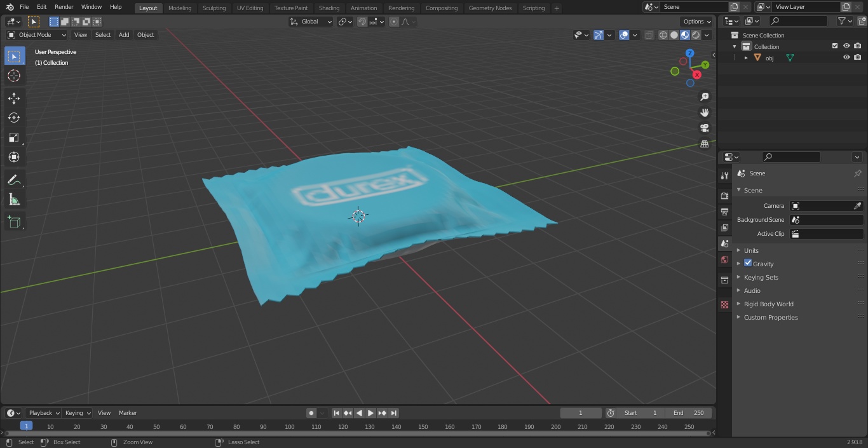Disable obj in renders via camera icon
The width and height of the screenshot is (868, 448).
pyautogui.click(x=857, y=58)
